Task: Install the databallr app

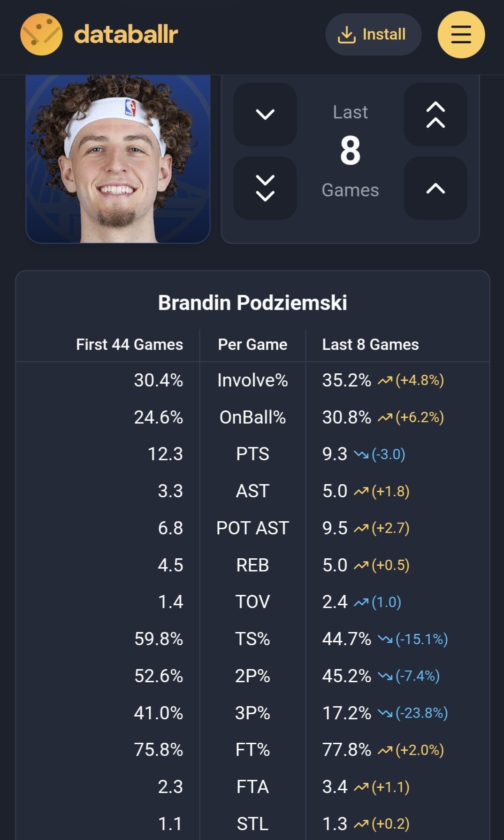Action: pos(373,34)
